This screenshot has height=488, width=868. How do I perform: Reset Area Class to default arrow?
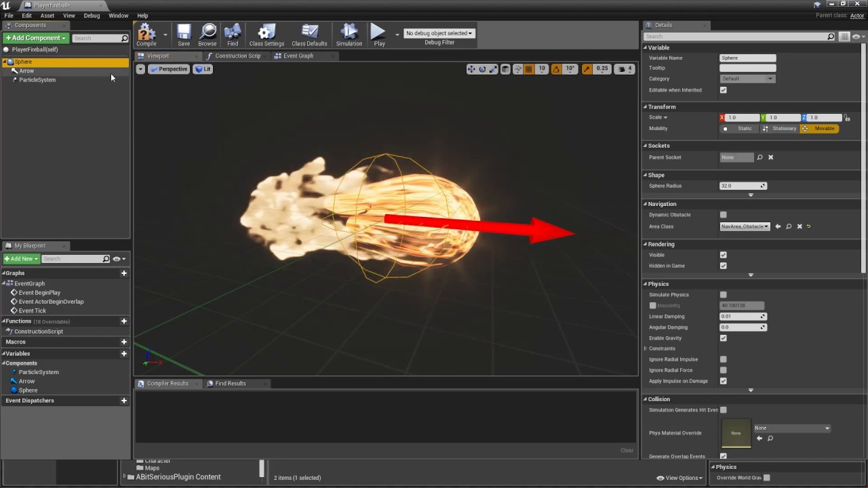(x=809, y=226)
